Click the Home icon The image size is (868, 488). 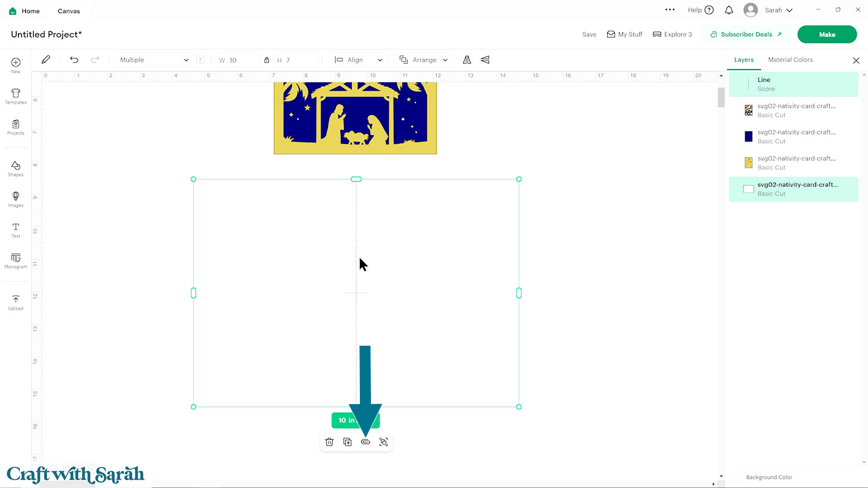[x=13, y=11]
